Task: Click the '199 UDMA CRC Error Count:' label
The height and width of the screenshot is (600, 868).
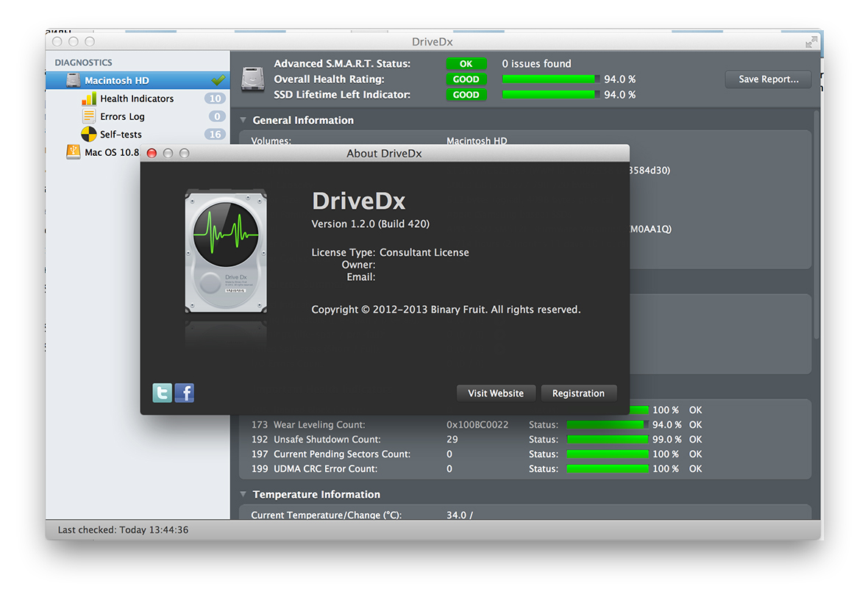Action: (314, 469)
